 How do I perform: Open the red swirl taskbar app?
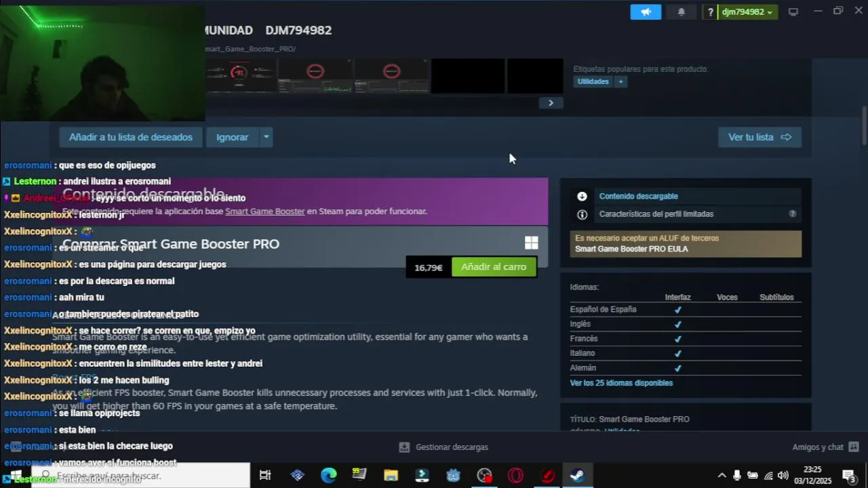tap(547, 476)
